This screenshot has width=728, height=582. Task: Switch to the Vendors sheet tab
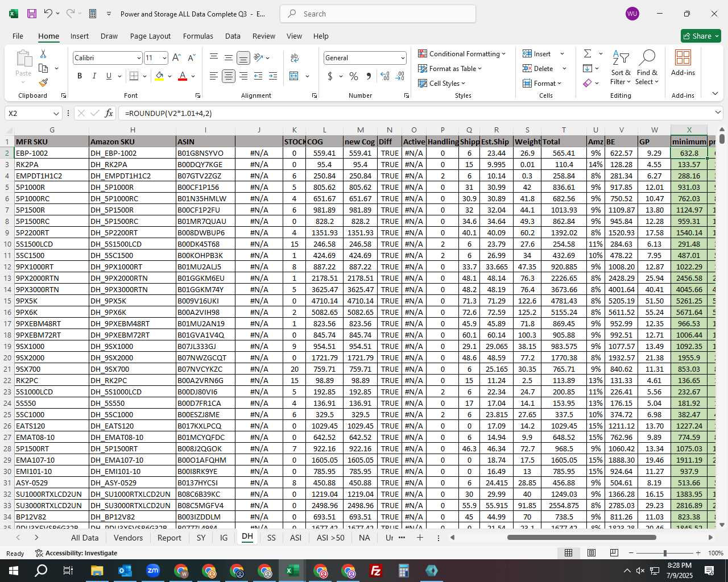pos(128,538)
